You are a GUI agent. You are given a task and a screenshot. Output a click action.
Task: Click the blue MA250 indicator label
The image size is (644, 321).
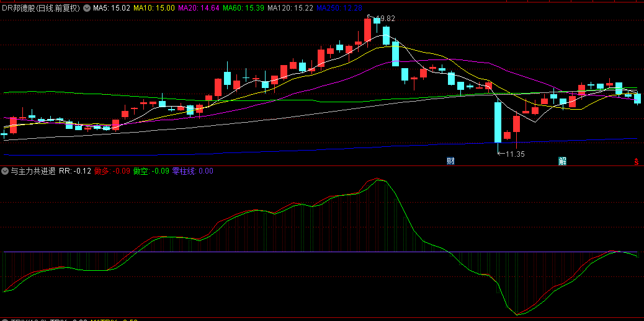[339, 9]
